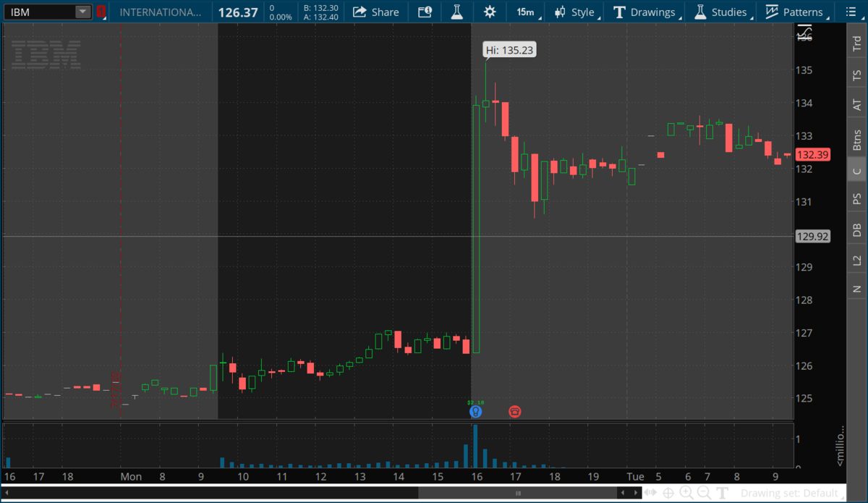
Task: Toggle the price axis scale icon near 136
Action: click(805, 32)
